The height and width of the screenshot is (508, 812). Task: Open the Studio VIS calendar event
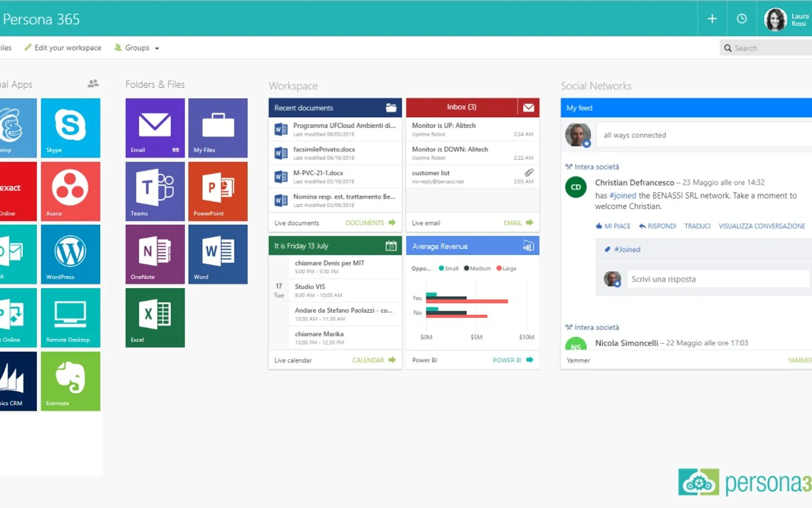pyautogui.click(x=345, y=291)
